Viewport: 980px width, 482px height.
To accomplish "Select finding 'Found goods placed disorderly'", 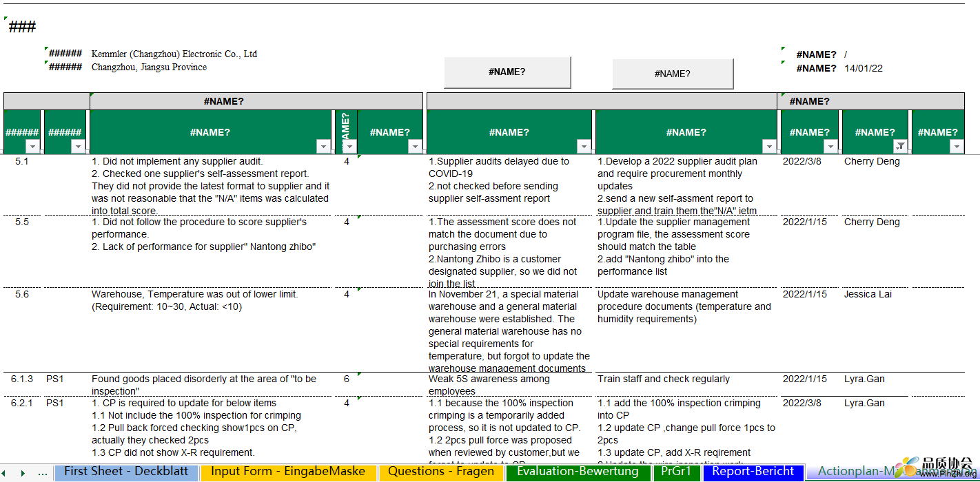I will pos(211,384).
